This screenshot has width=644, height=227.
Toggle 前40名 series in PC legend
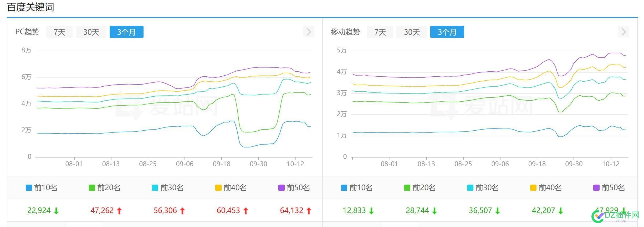pos(231,188)
